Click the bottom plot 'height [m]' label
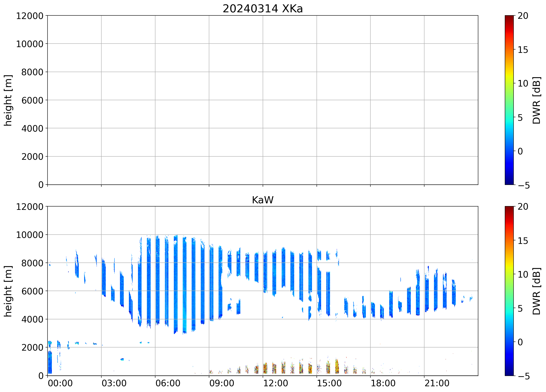This screenshot has height=392, width=546. coord(8,291)
